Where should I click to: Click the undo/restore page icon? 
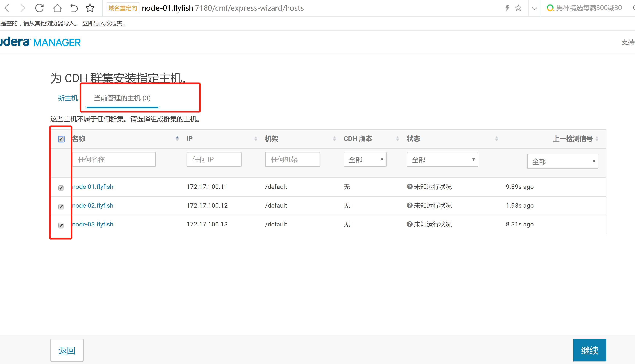pos(74,8)
